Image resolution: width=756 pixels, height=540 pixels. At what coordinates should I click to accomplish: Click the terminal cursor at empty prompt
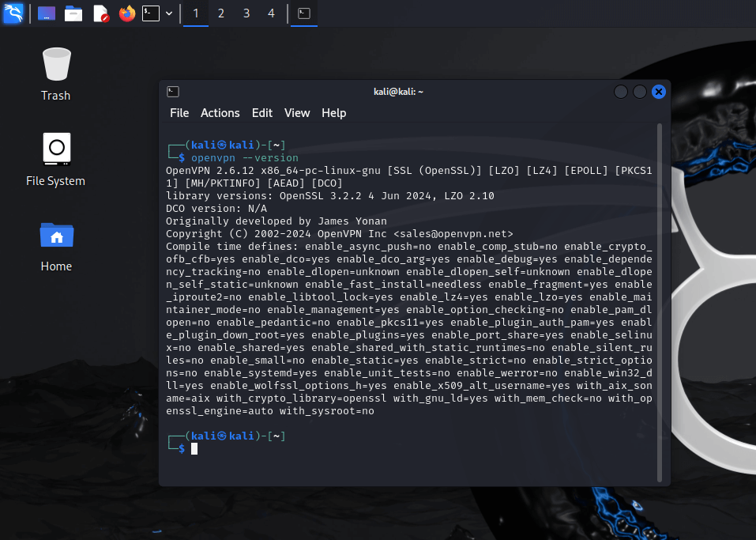[194, 449]
